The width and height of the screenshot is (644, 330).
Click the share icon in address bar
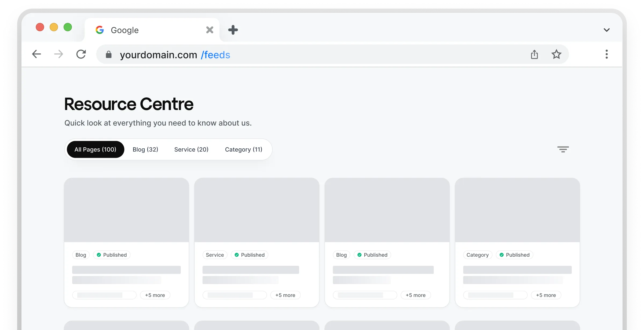pyautogui.click(x=534, y=54)
